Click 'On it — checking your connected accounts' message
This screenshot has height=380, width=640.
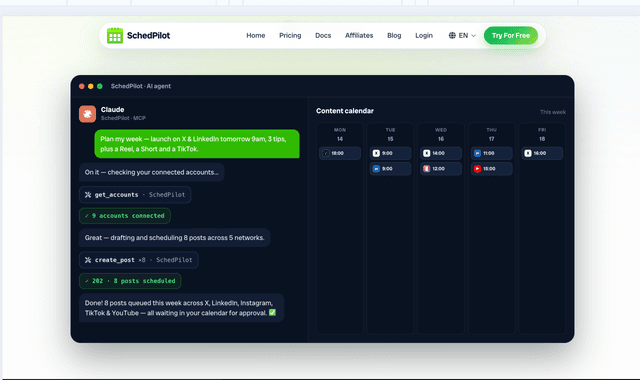pyautogui.click(x=151, y=172)
